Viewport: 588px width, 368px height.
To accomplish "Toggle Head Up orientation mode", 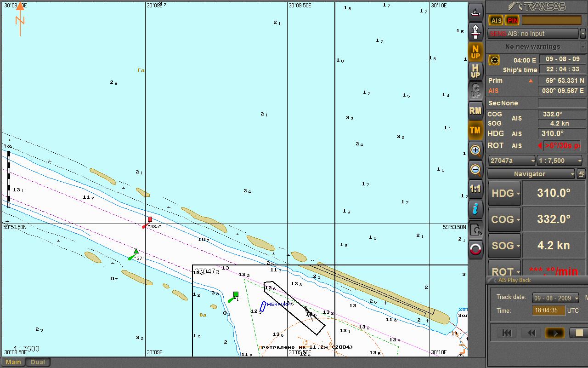I will (475, 71).
